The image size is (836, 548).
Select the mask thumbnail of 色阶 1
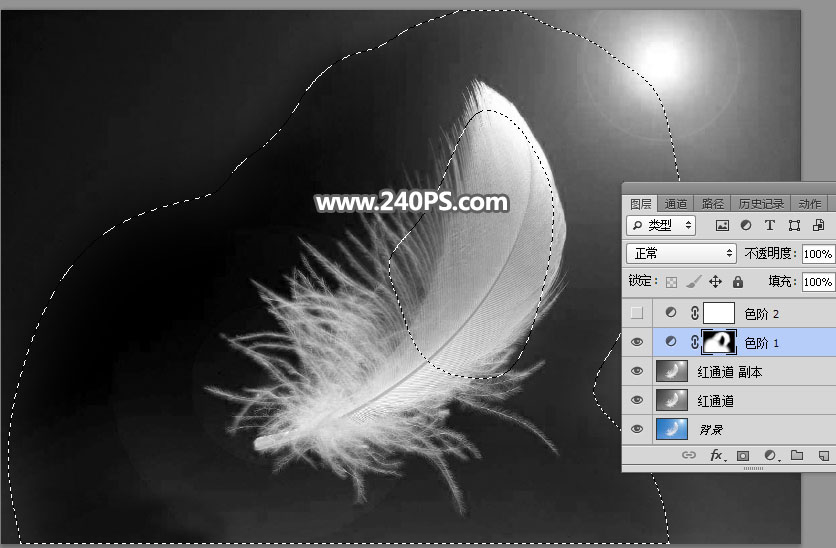click(719, 342)
